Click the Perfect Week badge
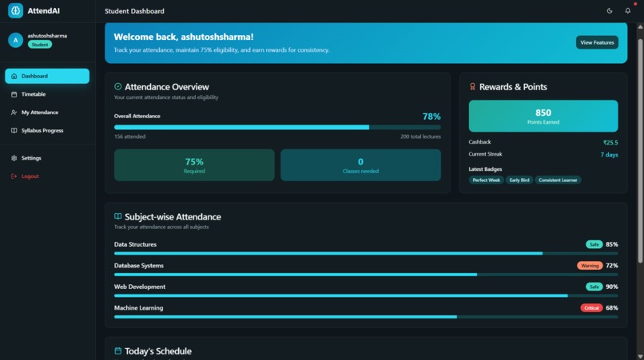Image resolution: width=644 pixels, height=360 pixels. (x=487, y=180)
